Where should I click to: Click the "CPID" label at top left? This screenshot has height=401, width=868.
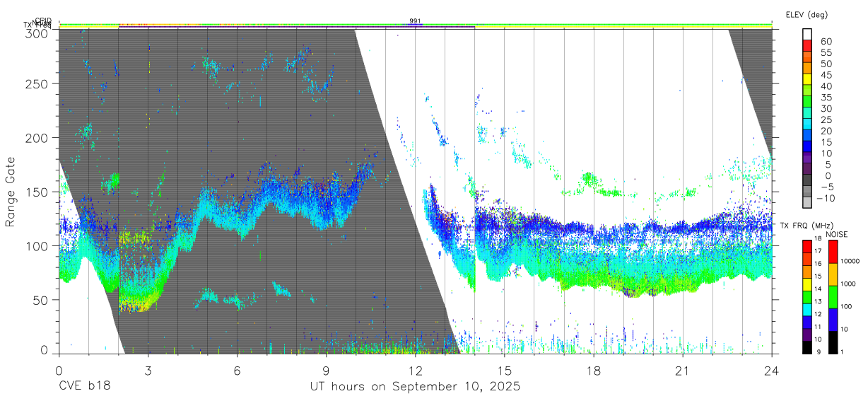[43, 21]
